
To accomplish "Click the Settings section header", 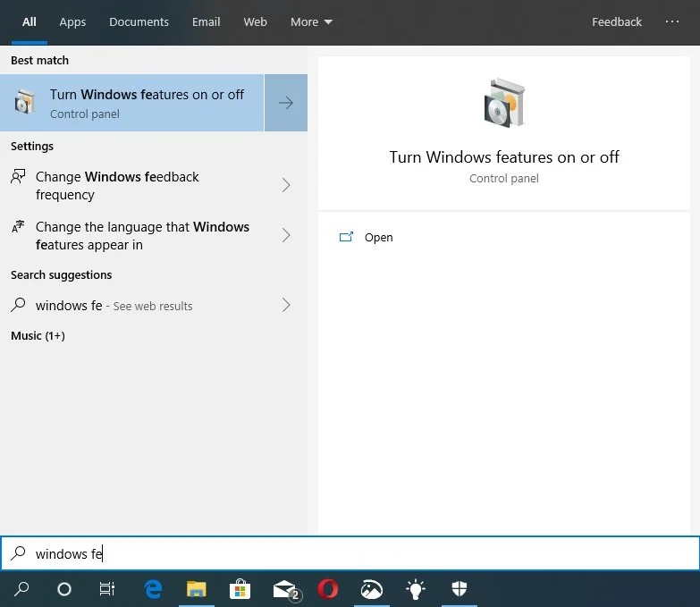I will tap(32, 147).
